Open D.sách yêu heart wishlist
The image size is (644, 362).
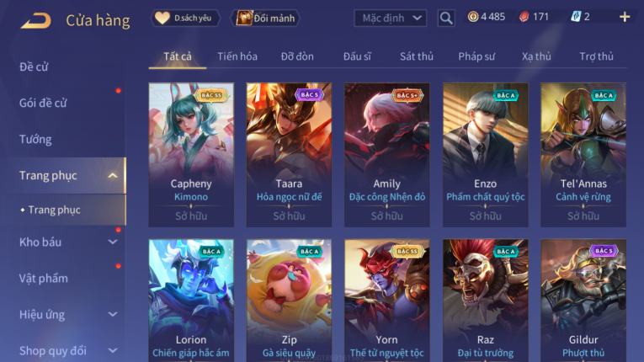click(185, 18)
